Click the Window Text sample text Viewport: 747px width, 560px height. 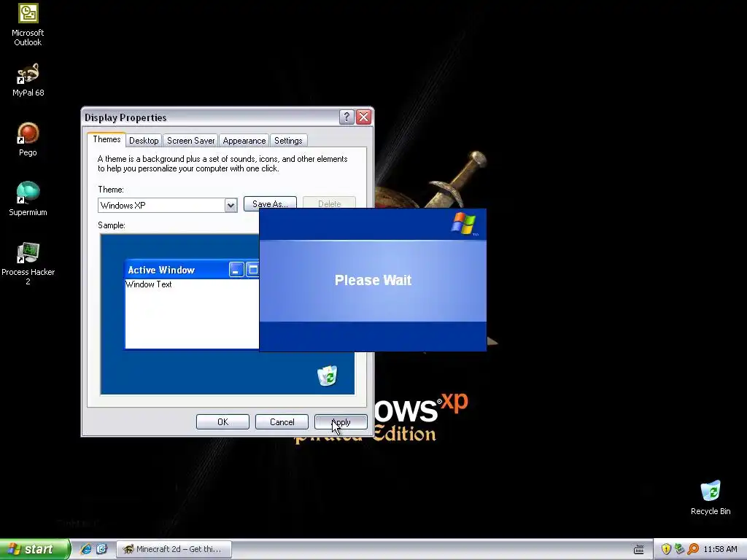pos(149,284)
